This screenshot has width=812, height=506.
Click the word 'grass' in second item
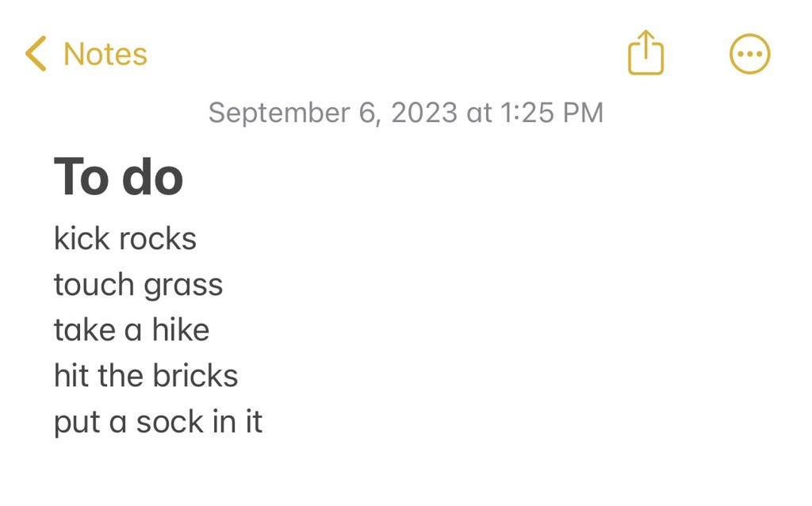click(183, 286)
